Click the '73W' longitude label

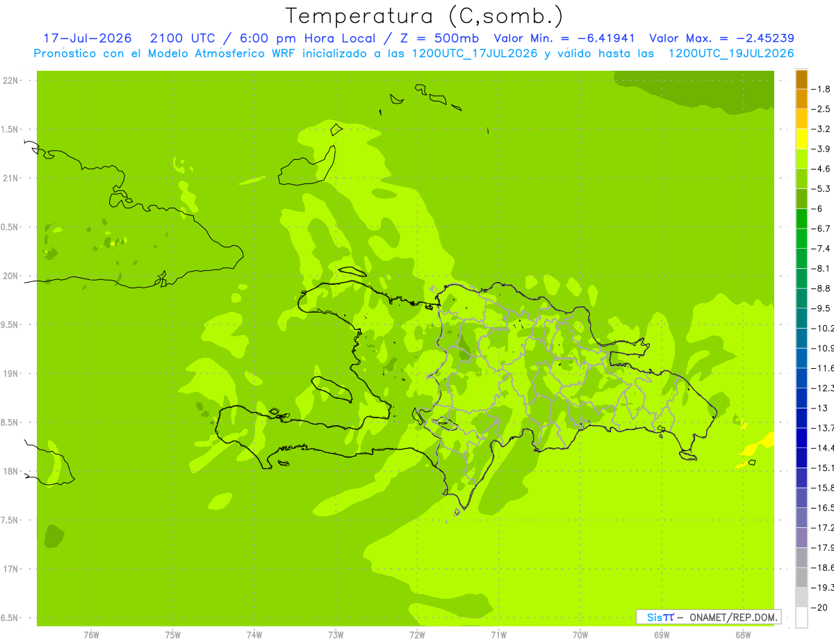click(x=336, y=636)
